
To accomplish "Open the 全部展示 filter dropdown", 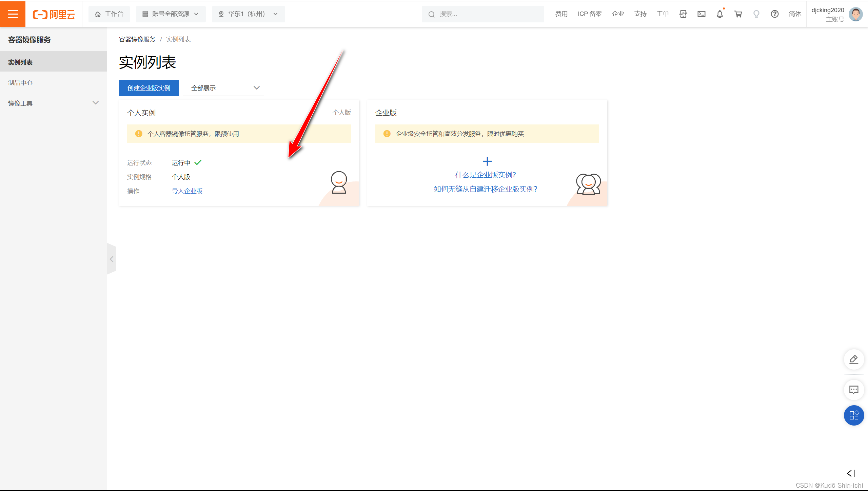I will pyautogui.click(x=223, y=88).
